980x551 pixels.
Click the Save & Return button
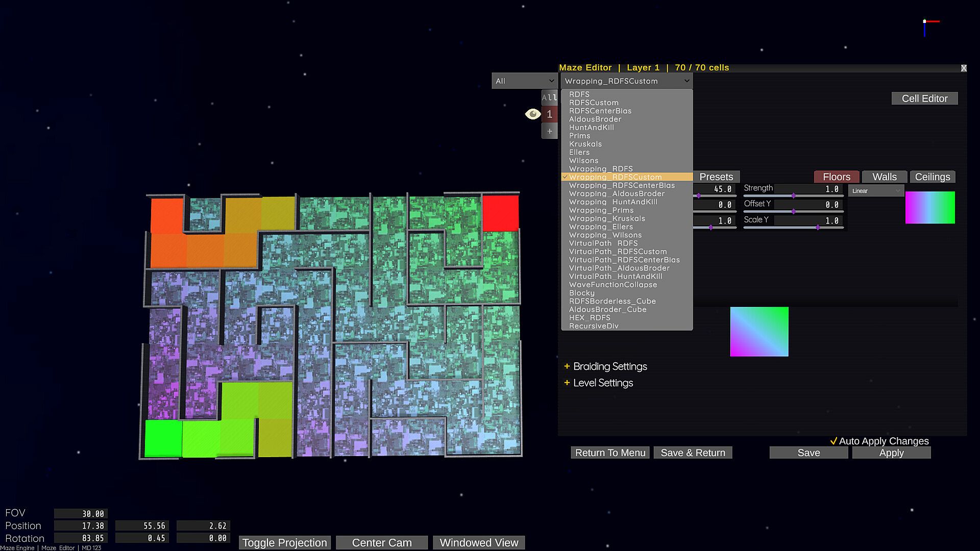pos(693,453)
